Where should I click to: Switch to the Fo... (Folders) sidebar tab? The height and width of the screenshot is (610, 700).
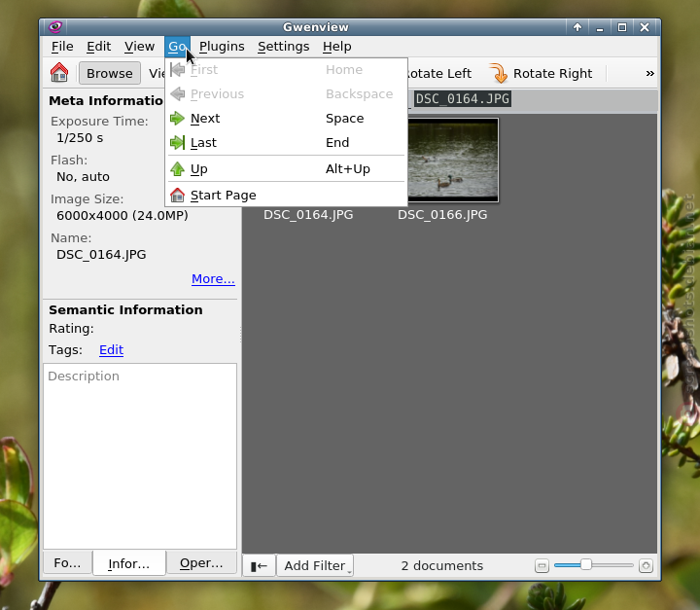click(x=67, y=562)
